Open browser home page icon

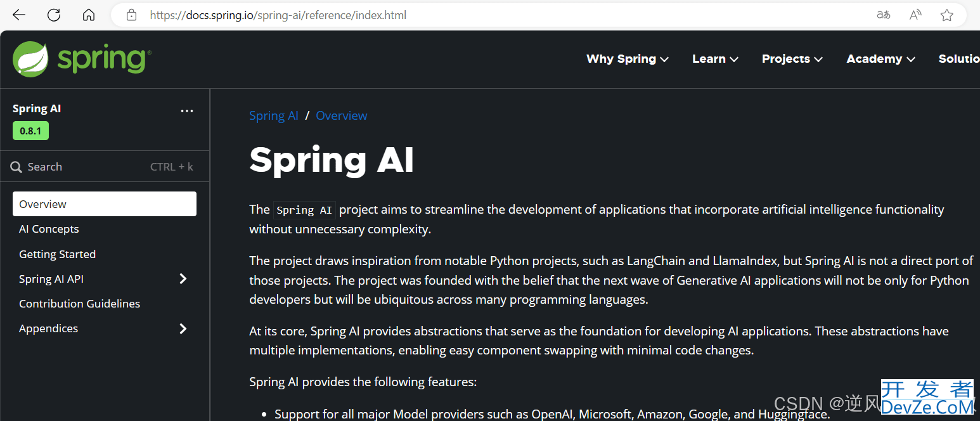pos(89,15)
